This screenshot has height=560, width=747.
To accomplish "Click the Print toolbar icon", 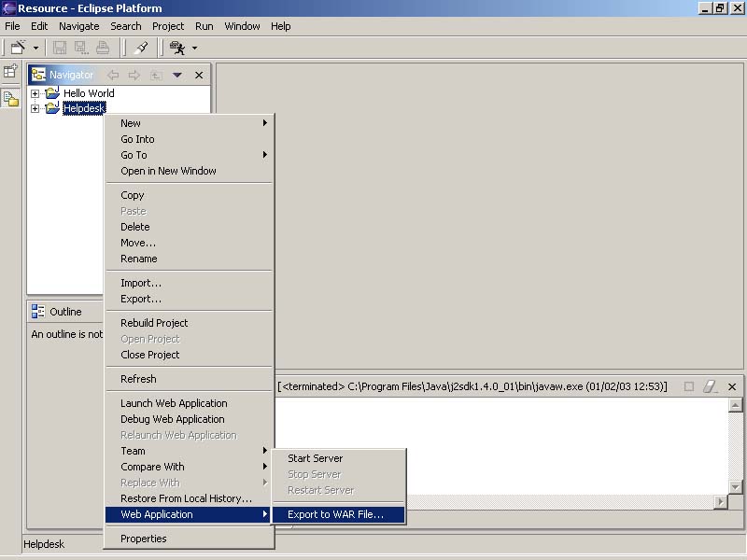I will (x=103, y=48).
